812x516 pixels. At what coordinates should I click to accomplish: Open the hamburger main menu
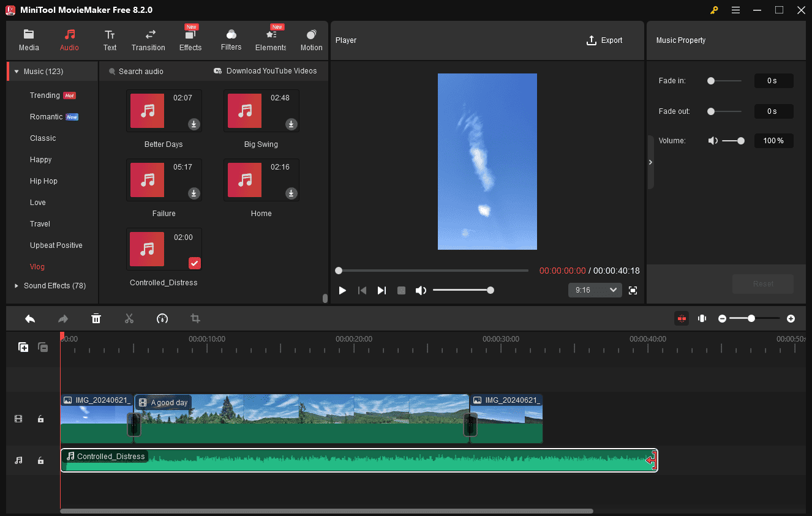735,10
